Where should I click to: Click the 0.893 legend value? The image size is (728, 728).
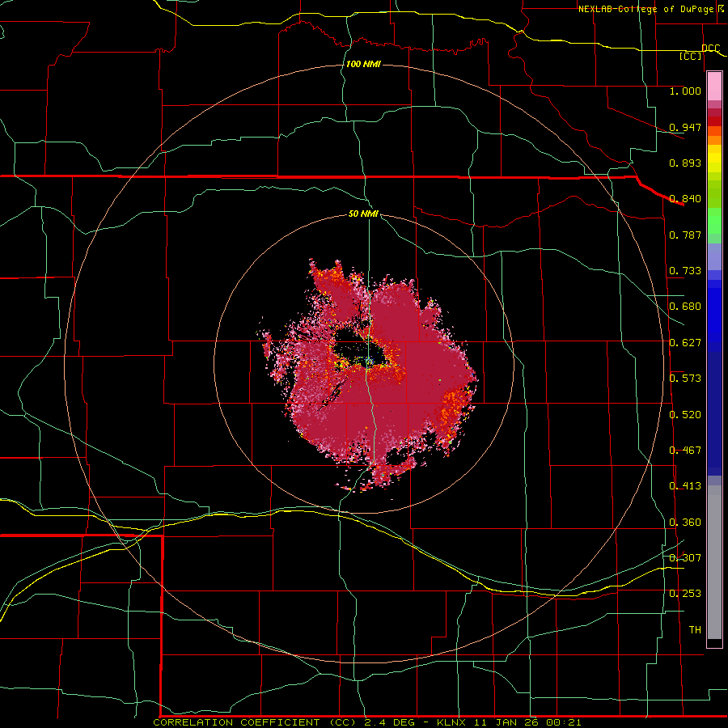click(x=685, y=163)
